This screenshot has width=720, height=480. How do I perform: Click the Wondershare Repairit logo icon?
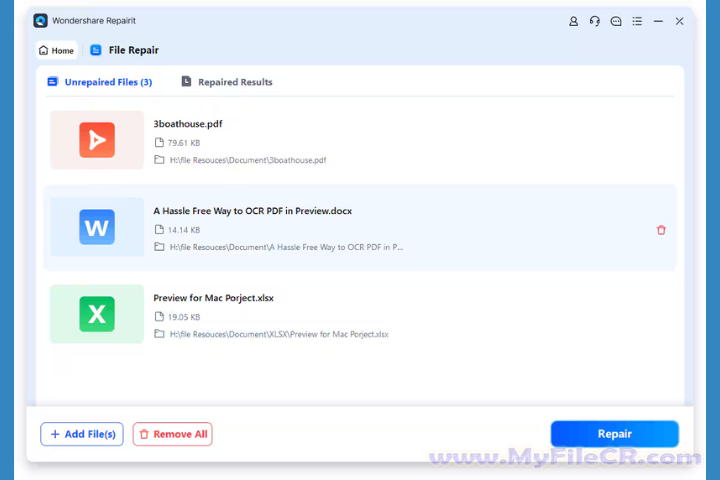(40, 21)
